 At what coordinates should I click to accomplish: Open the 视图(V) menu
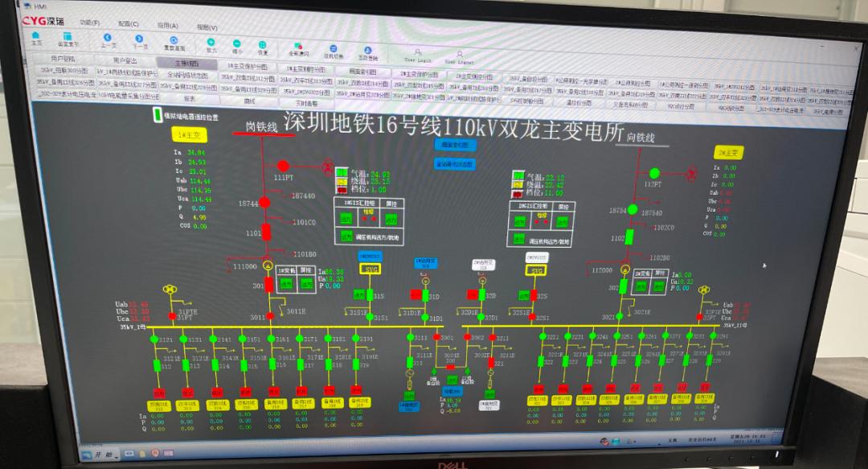207,26
